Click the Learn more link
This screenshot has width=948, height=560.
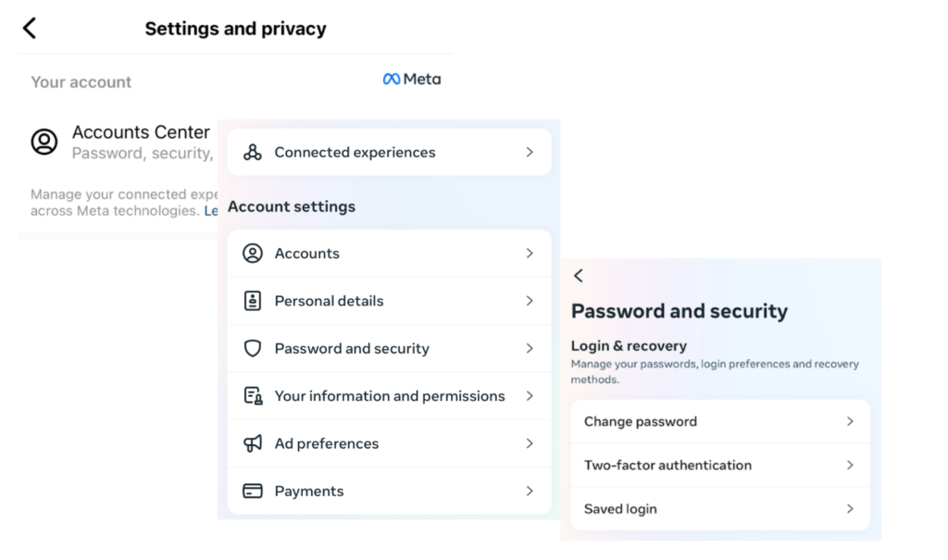tap(215, 210)
